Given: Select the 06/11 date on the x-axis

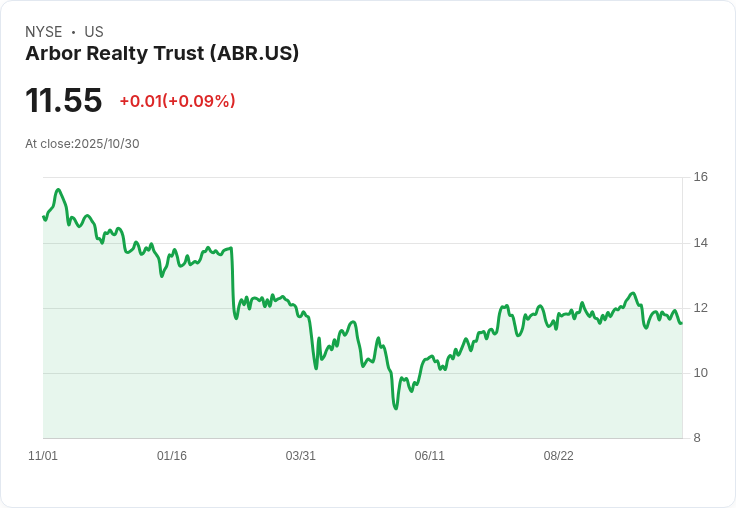Looking at the screenshot, I should tap(430, 456).
